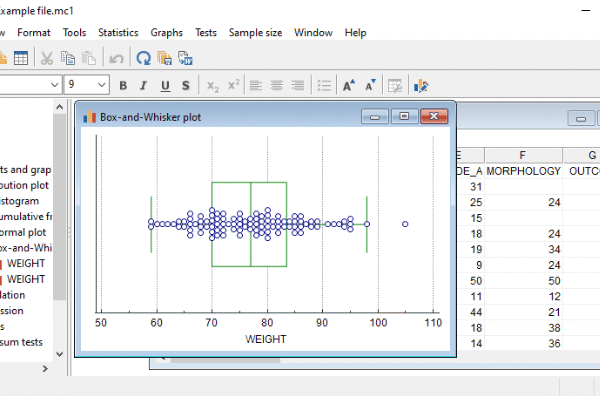
Task: Click the Cut scissors icon
Action: click(x=47, y=58)
